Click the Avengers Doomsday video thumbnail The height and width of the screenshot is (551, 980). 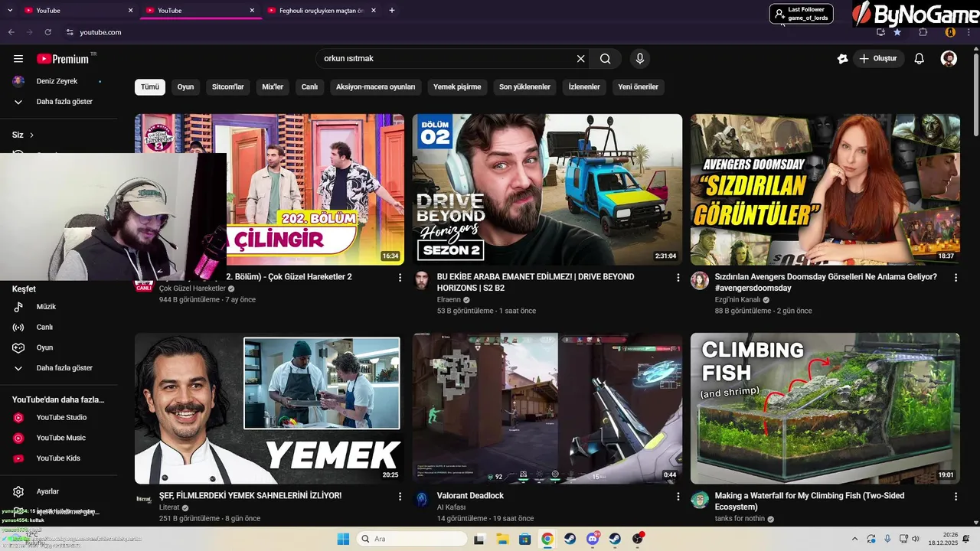pyautogui.click(x=825, y=190)
